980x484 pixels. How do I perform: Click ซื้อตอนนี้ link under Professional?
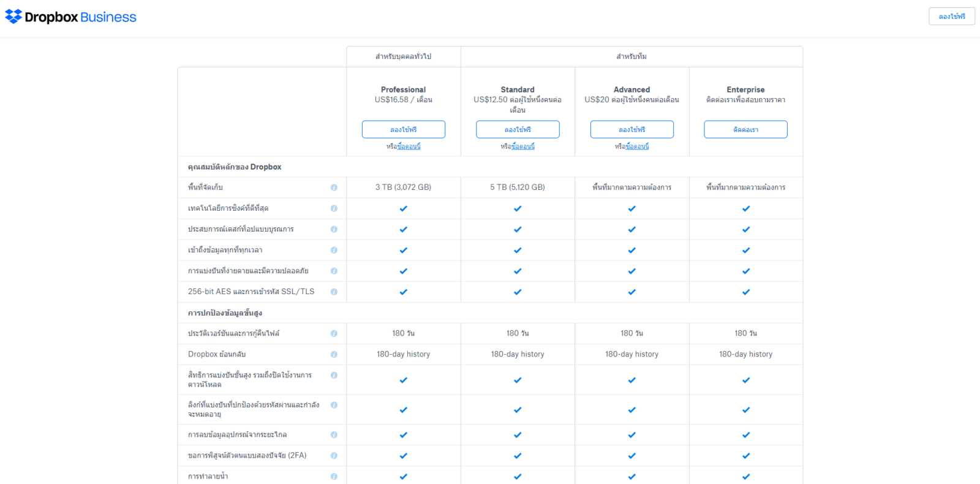point(409,146)
